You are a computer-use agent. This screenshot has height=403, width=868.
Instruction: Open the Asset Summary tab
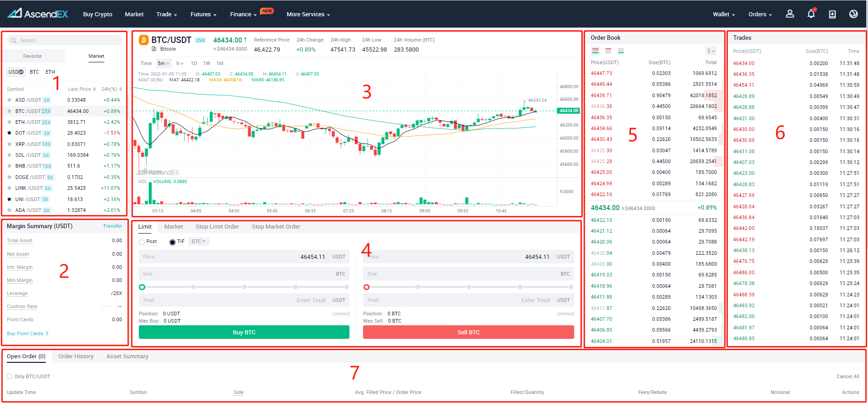127,356
